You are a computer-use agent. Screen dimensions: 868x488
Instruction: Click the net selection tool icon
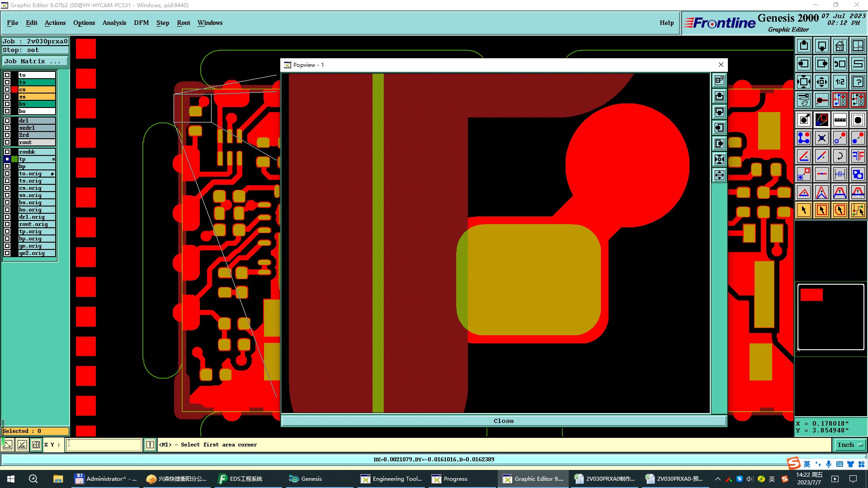pyautogui.click(x=858, y=210)
